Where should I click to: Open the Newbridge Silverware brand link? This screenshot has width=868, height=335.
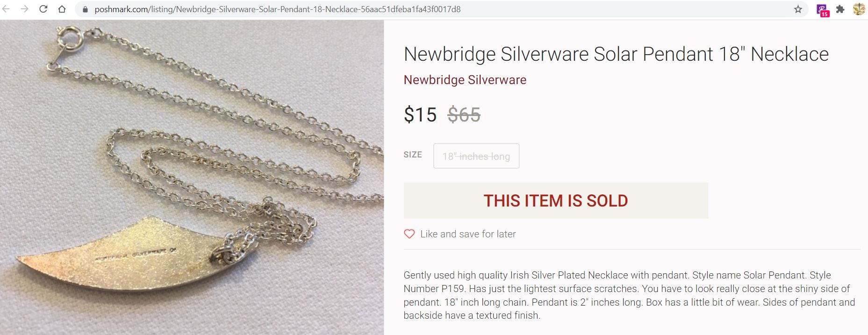(465, 80)
